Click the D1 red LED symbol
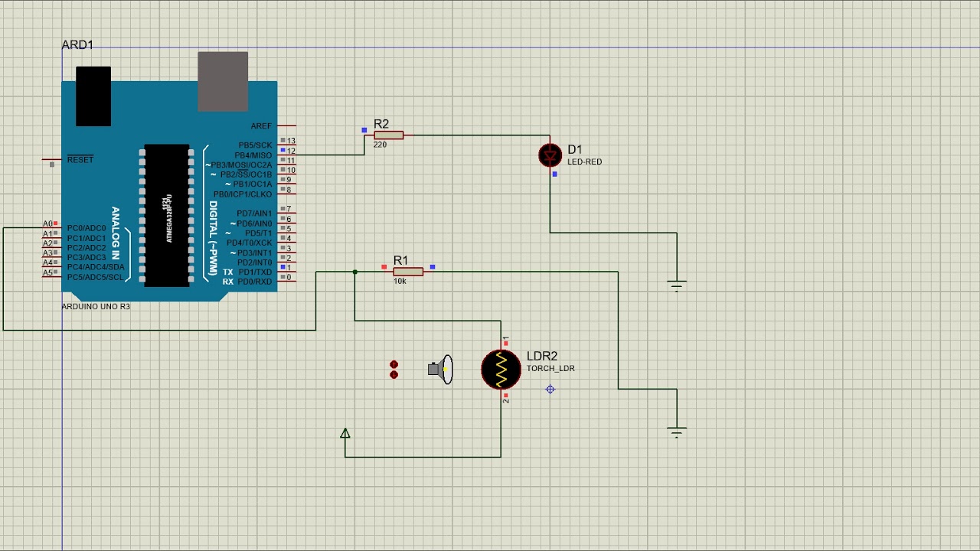The width and height of the screenshot is (980, 551). (x=550, y=155)
